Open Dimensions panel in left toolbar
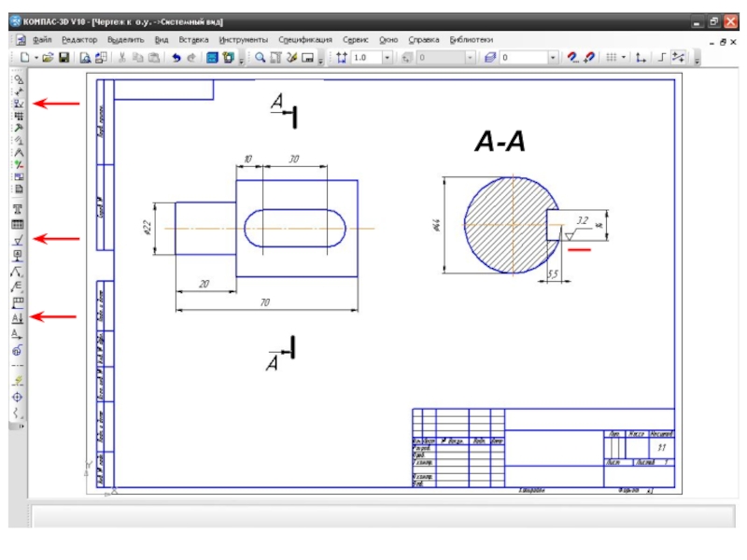 18,104
